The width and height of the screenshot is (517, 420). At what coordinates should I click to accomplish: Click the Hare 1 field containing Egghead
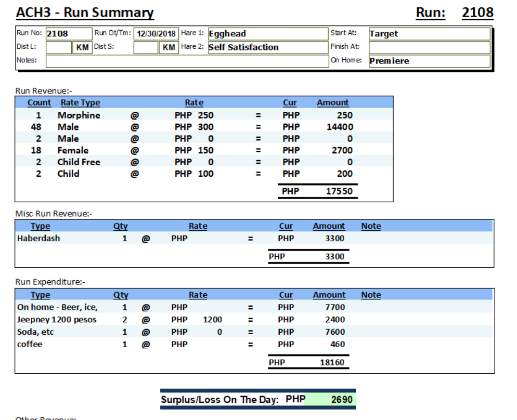pos(267,34)
